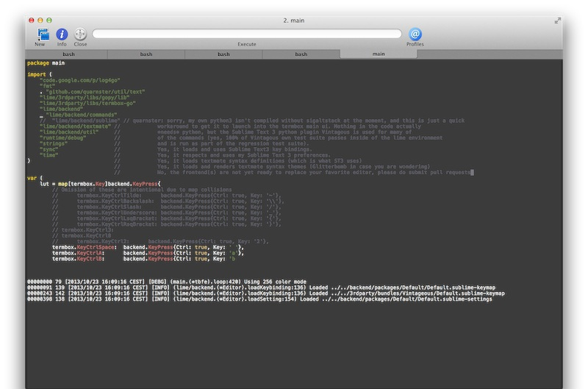This screenshot has height=389, width=588.
Task: Switch to the third bash tab
Action: pos(223,54)
